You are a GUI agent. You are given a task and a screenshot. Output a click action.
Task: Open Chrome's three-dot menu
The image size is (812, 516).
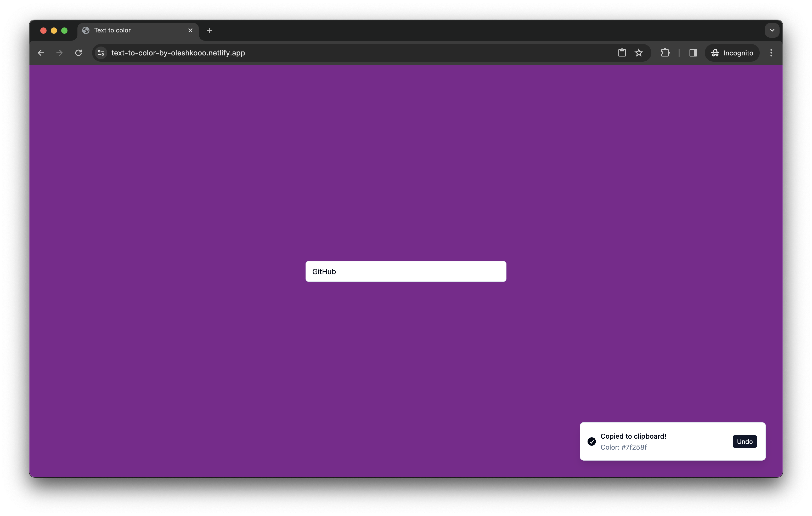click(771, 53)
